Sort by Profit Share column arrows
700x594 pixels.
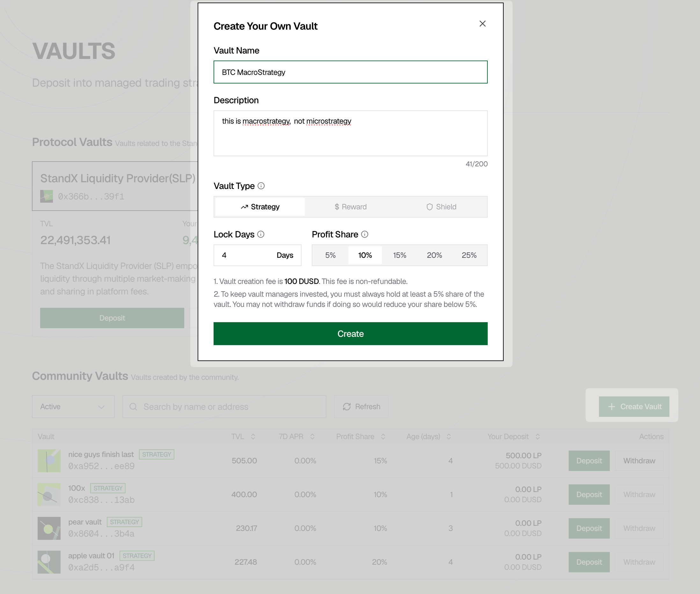383,436
